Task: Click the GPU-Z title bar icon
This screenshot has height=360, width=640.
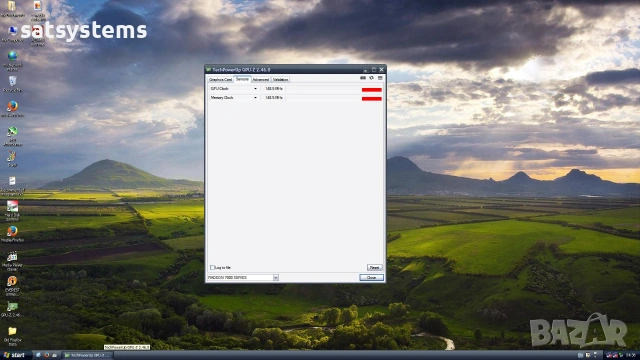Action: [x=209, y=70]
